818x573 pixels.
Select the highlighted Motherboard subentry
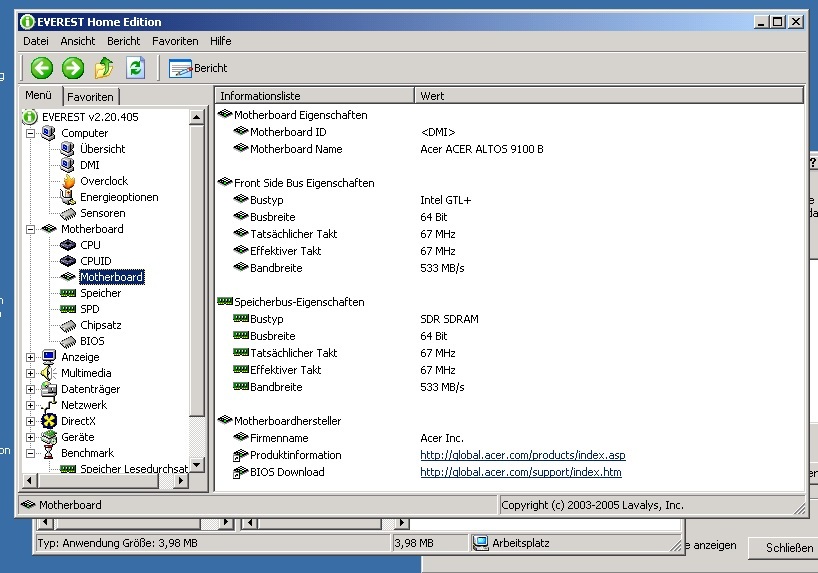point(112,277)
